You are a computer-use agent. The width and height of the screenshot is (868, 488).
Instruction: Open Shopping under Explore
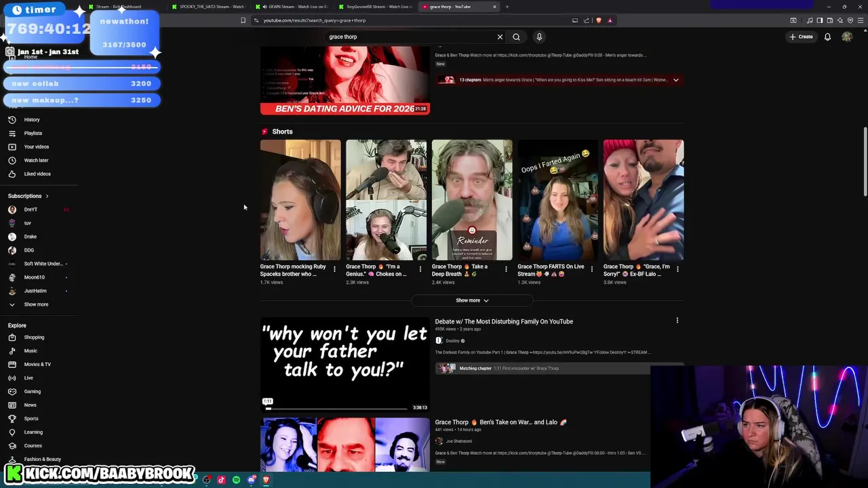click(x=34, y=338)
